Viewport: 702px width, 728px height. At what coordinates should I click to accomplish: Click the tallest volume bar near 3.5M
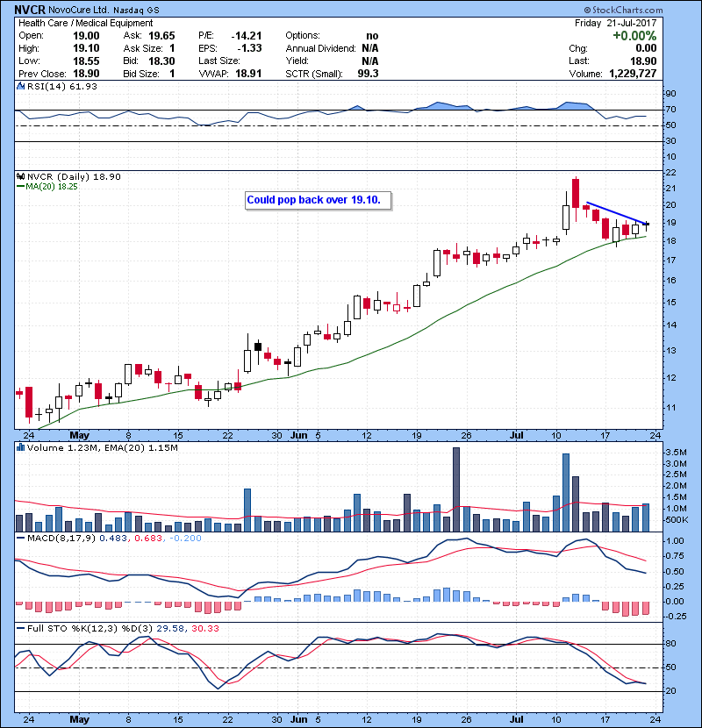coord(455,489)
